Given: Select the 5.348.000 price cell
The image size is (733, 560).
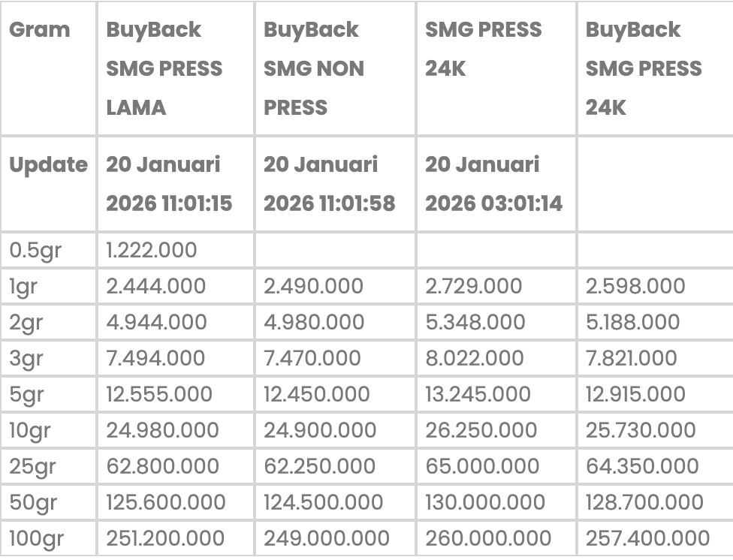Looking at the screenshot, I should tap(475, 322).
